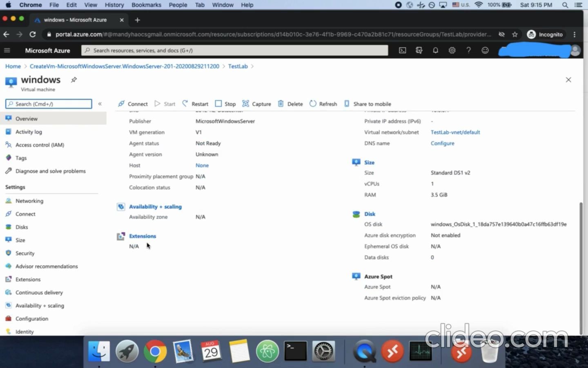Image resolution: width=588 pixels, height=368 pixels.
Task: Click Connect in the VM toolbar
Action: pyautogui.click(x=133, y=104)
